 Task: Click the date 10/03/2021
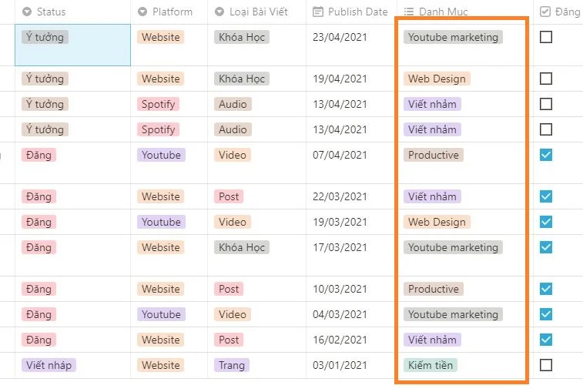tap(340, 289)
